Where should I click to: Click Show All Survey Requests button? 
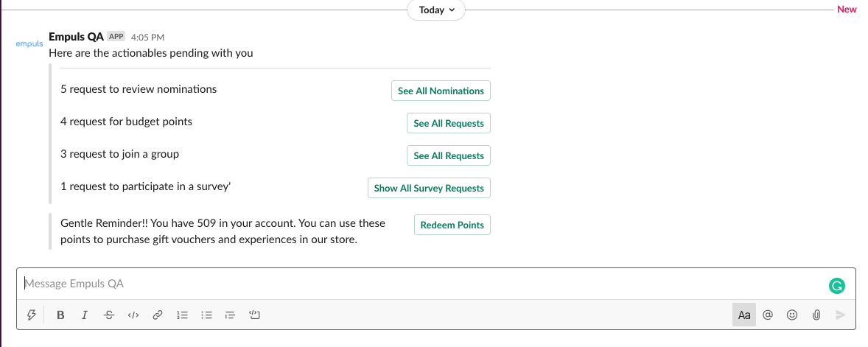(x=429, y=188)
